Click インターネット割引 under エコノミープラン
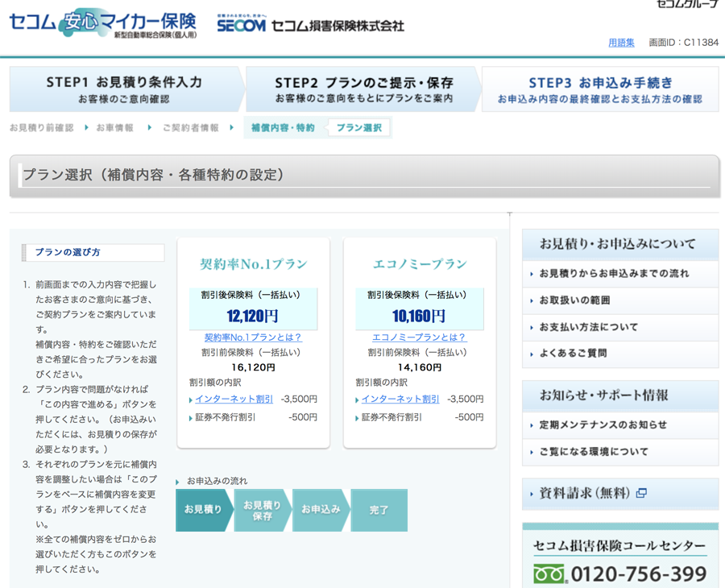This screenshot has height=588, width=725. (x=400, y=400)
